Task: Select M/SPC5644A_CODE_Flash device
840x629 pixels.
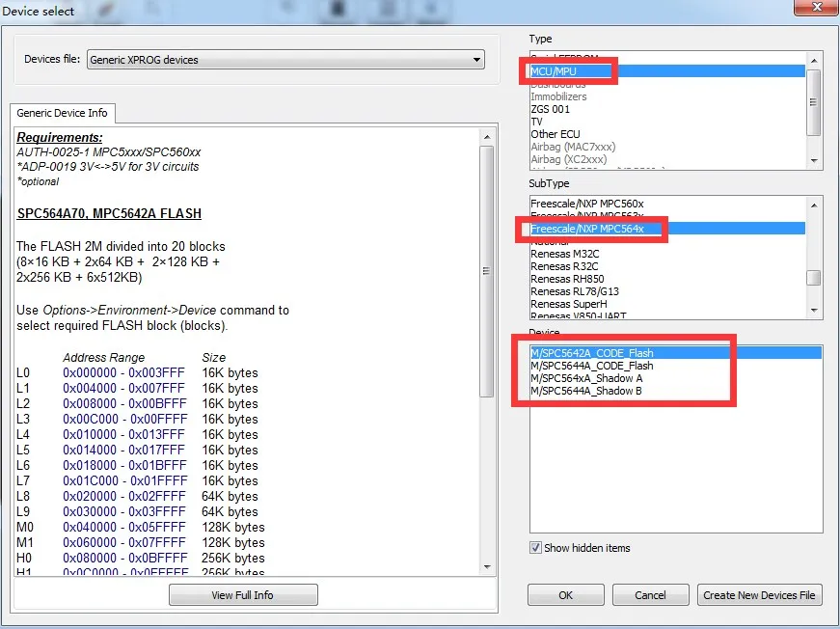Action: pos(675,366)
